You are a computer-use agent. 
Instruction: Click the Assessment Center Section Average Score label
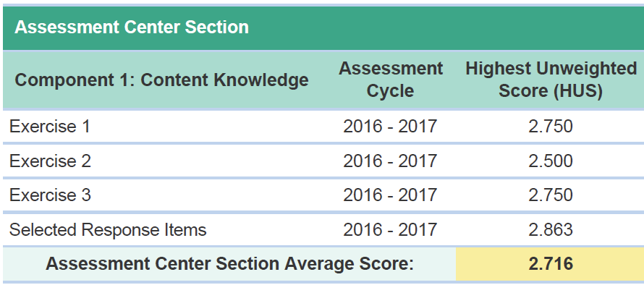click(x=229, y=263)
